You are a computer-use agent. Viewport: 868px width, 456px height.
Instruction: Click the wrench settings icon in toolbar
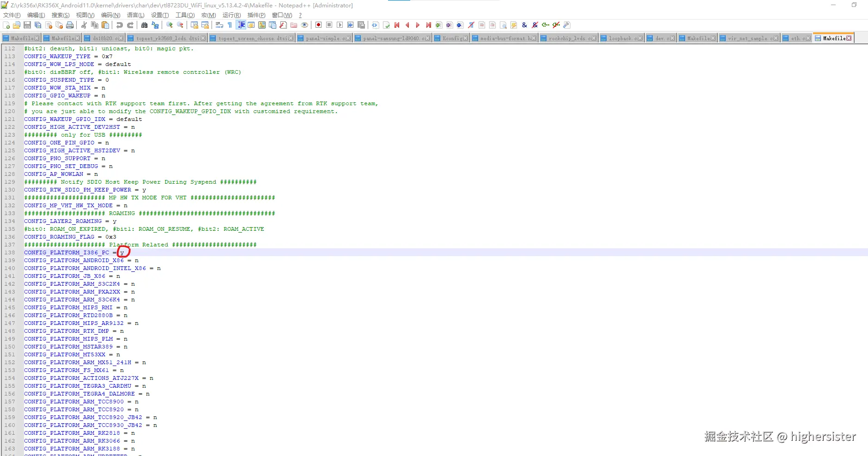tap(567, 25)
